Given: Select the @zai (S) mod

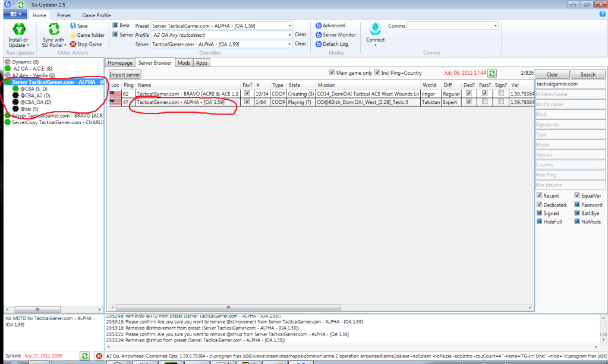Looking at the screenshot, I should click(x=29, y=109).
